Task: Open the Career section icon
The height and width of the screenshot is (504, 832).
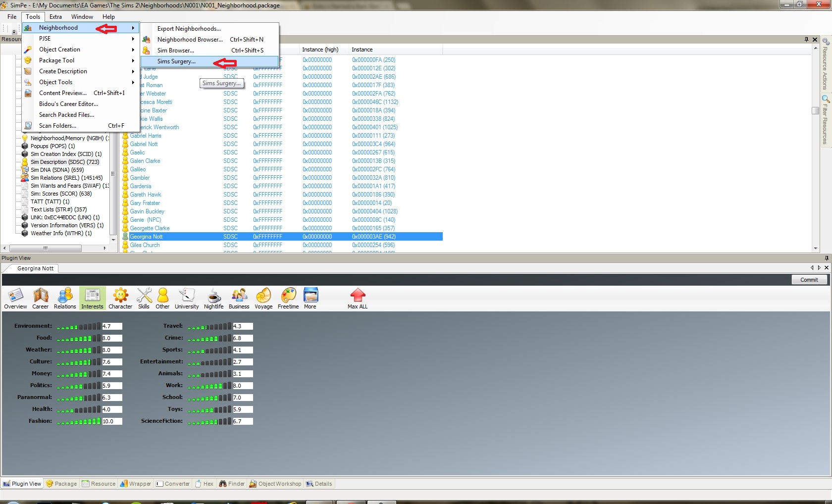Action: coord(41,299)
